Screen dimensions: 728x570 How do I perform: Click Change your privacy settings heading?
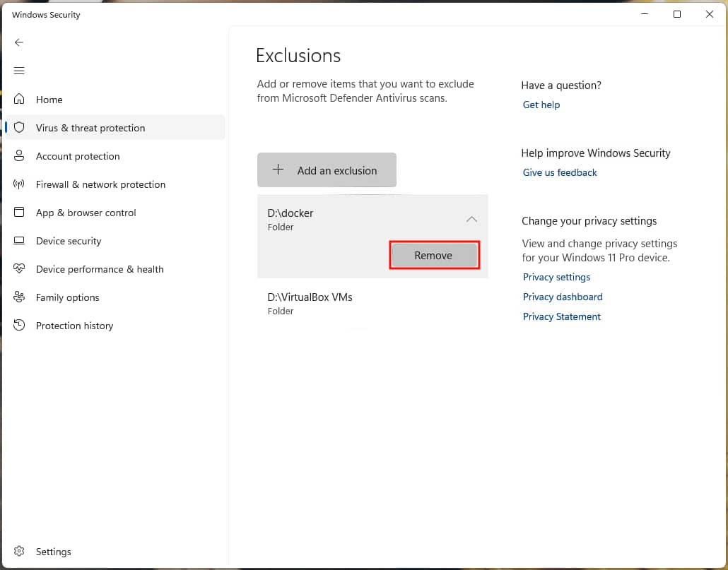(x=589, y=221)
